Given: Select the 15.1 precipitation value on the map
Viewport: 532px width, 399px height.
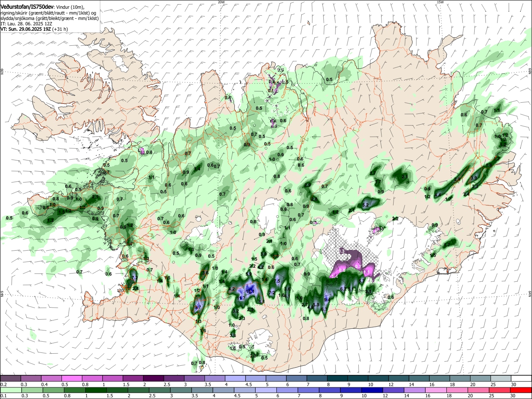Looking at the screenshot, I should (250, 292).
